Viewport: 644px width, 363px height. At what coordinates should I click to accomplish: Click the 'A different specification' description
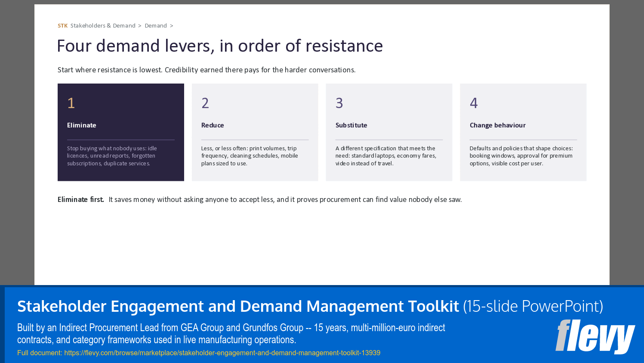click(386, 156)
